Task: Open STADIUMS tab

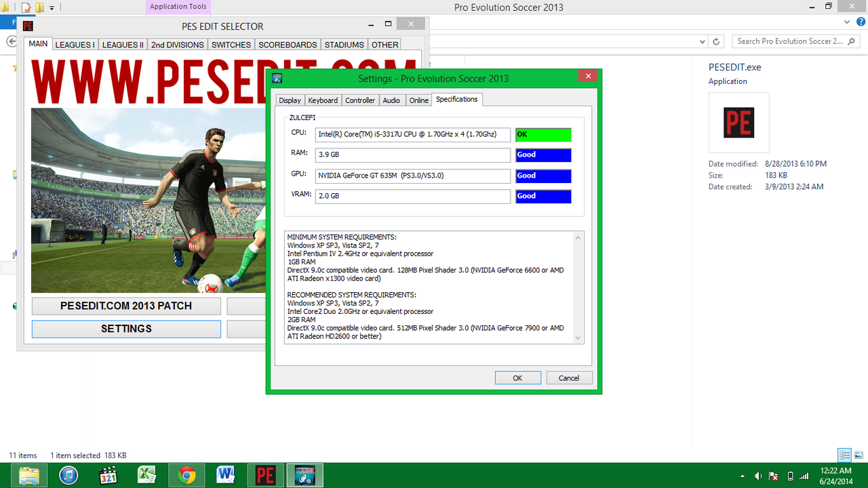Action: pyautogui.click(x=344, y=45)
